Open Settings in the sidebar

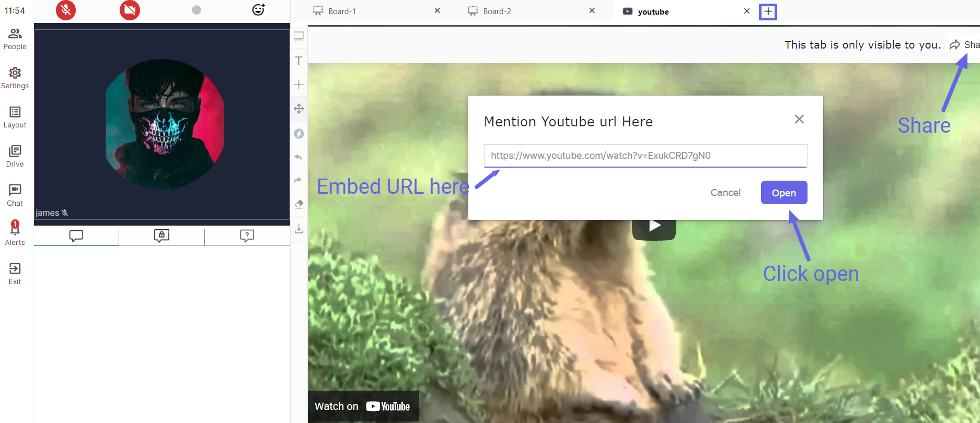(x=15, y=78)
